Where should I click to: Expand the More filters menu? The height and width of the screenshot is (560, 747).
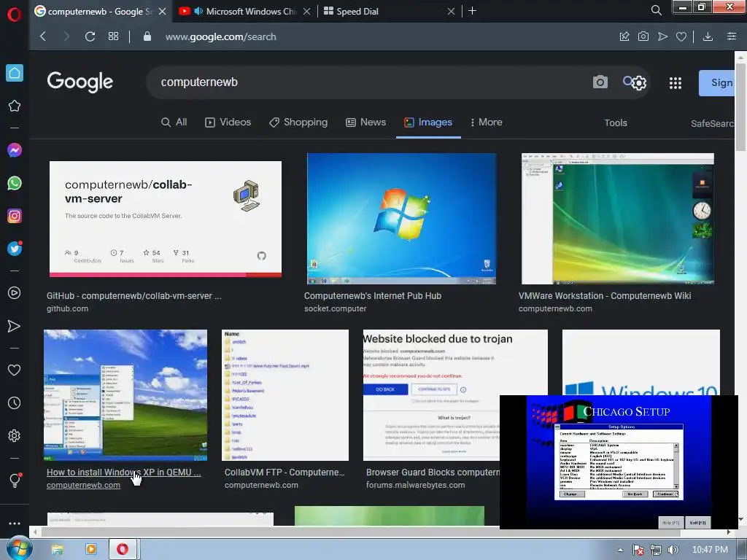tap(486, 122)
